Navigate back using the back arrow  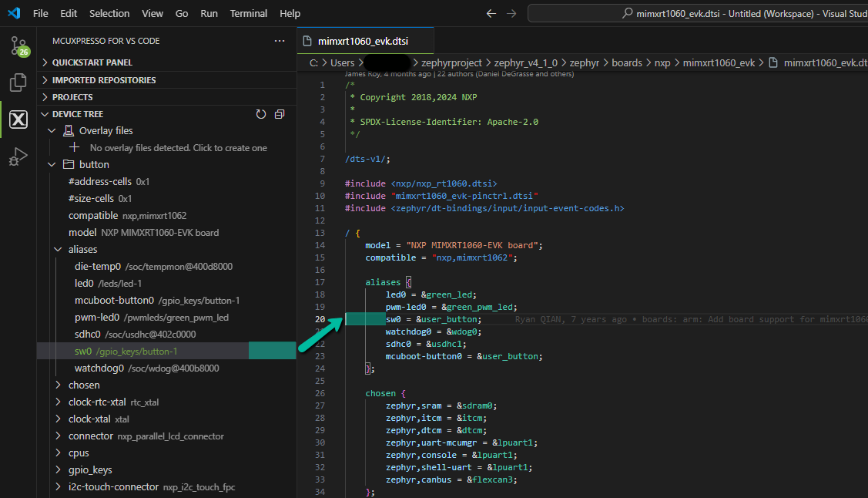tap(491, 13)
